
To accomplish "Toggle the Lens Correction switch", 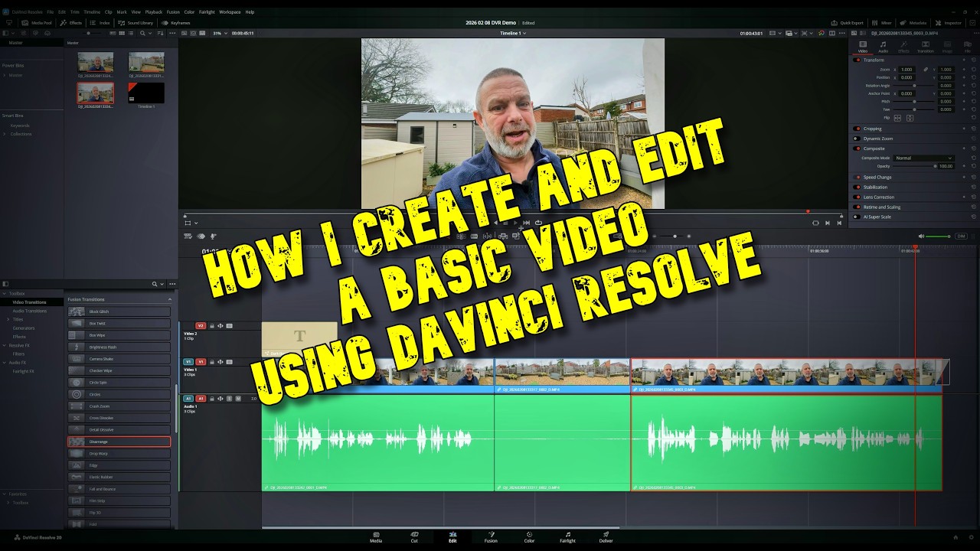I will click(x=857, y=197).
